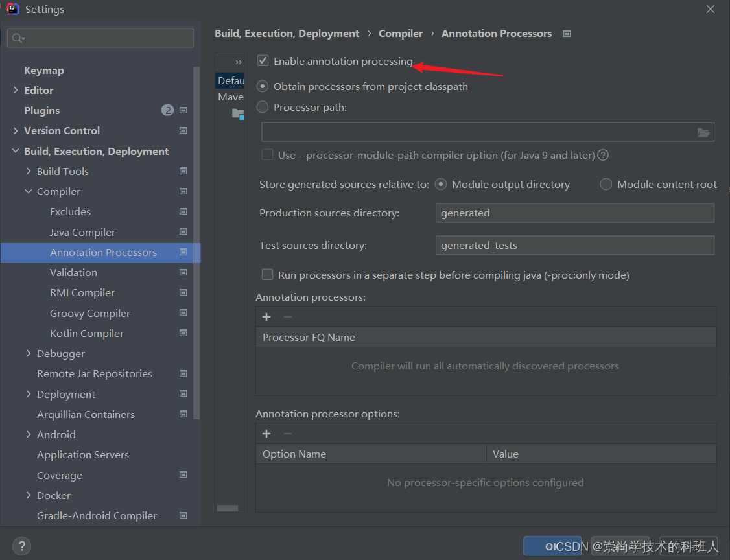Click the Option Name column header
730x560 pixels.
tap(371, 454)
